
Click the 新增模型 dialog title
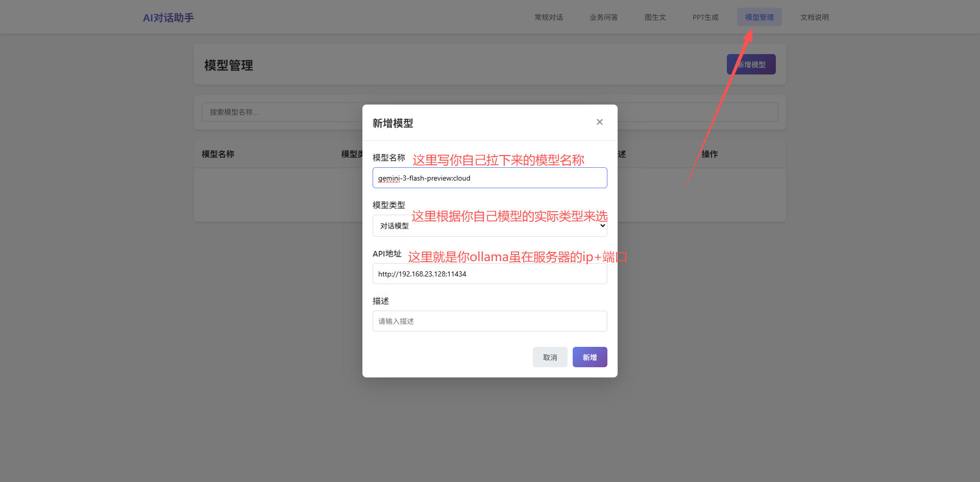(393, 123)
